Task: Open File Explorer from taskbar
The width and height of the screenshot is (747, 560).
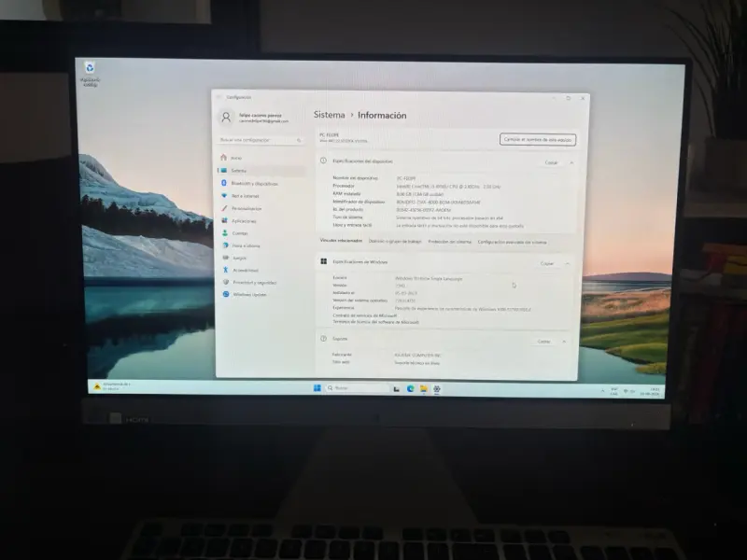Action: coord(423,389)
